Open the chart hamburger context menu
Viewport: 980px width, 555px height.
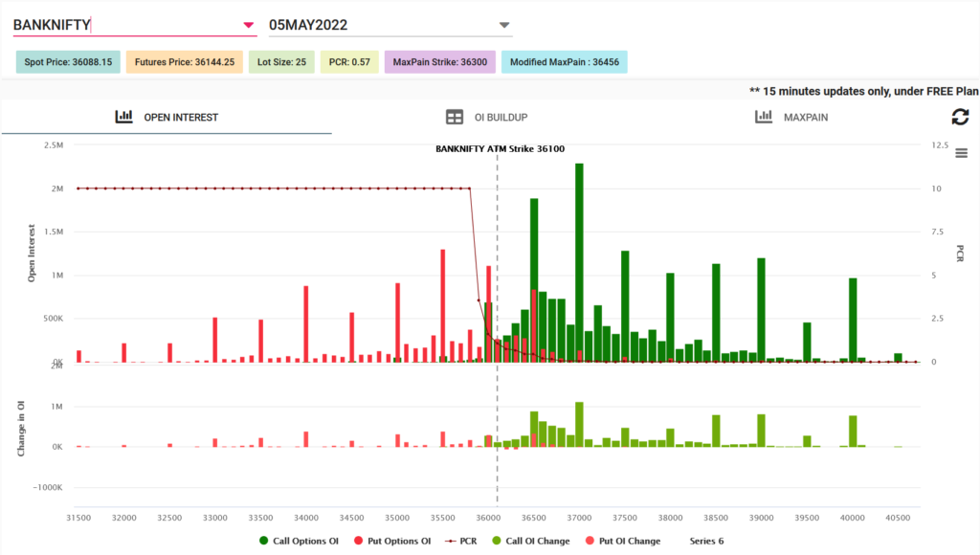tap(961, 153)
